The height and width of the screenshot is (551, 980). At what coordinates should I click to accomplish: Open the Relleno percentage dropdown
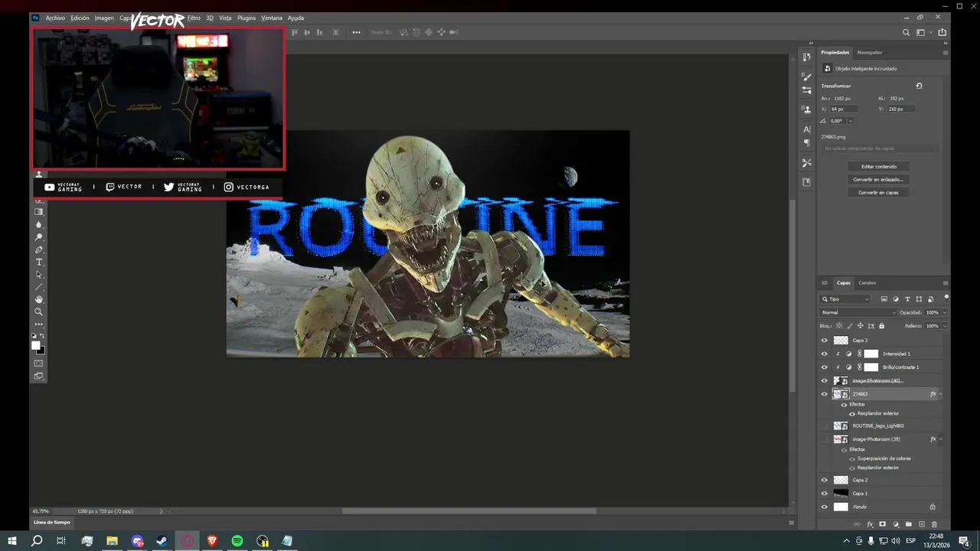[x=944, y=326]
